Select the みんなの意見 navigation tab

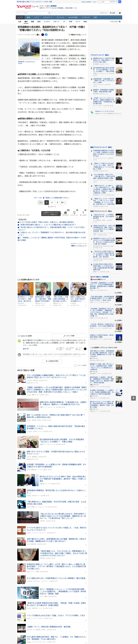pos(73,17)
